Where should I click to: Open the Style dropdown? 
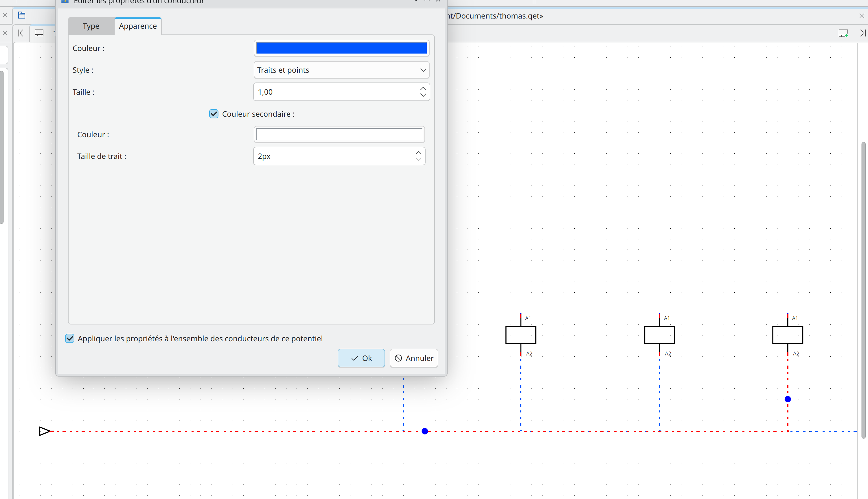pos(341,70)
